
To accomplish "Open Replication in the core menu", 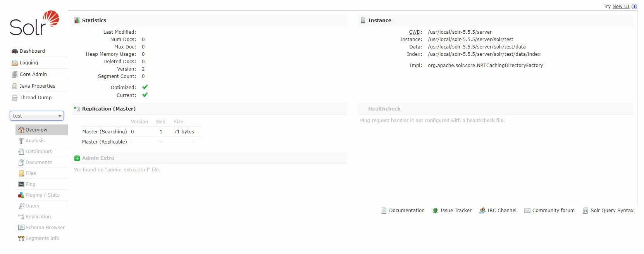I will point(38,217).
